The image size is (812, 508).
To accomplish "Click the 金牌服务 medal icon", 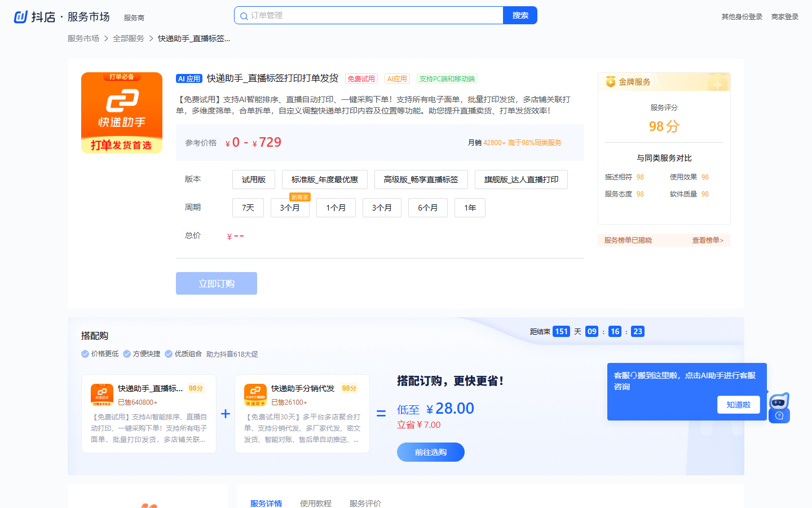I will pyautogui.click(x=611, y=82).
